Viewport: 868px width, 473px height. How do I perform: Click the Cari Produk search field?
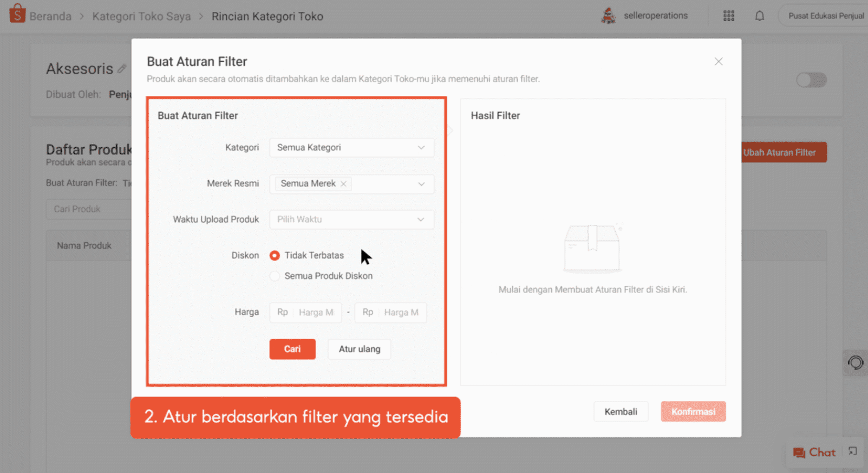(x=89, y=209)
